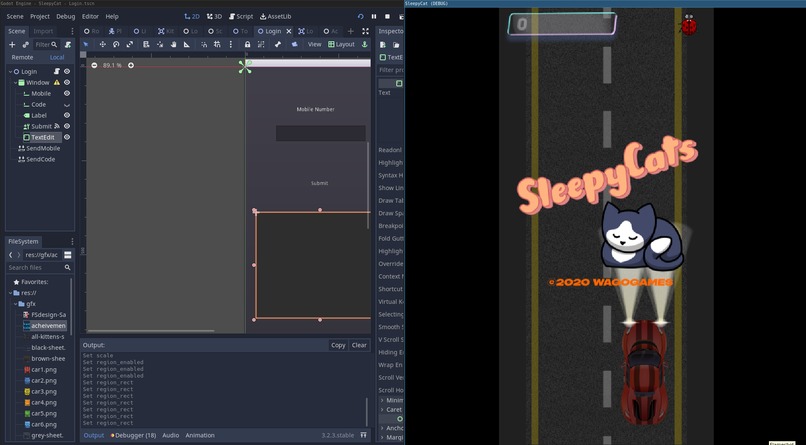The width and height of the screenshot is (806, 445).
Task: Zoom in with the plus button in viewport
Action: click(x=131, y=65)
